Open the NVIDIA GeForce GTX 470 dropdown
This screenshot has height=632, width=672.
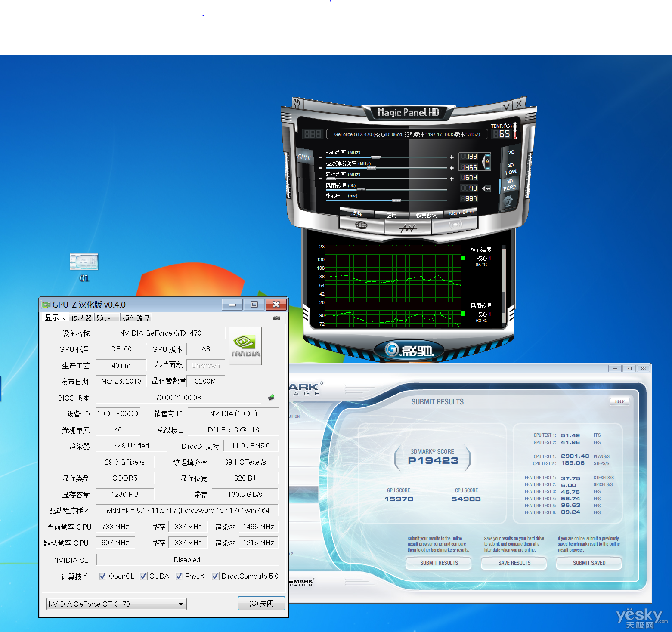[116, 604]
